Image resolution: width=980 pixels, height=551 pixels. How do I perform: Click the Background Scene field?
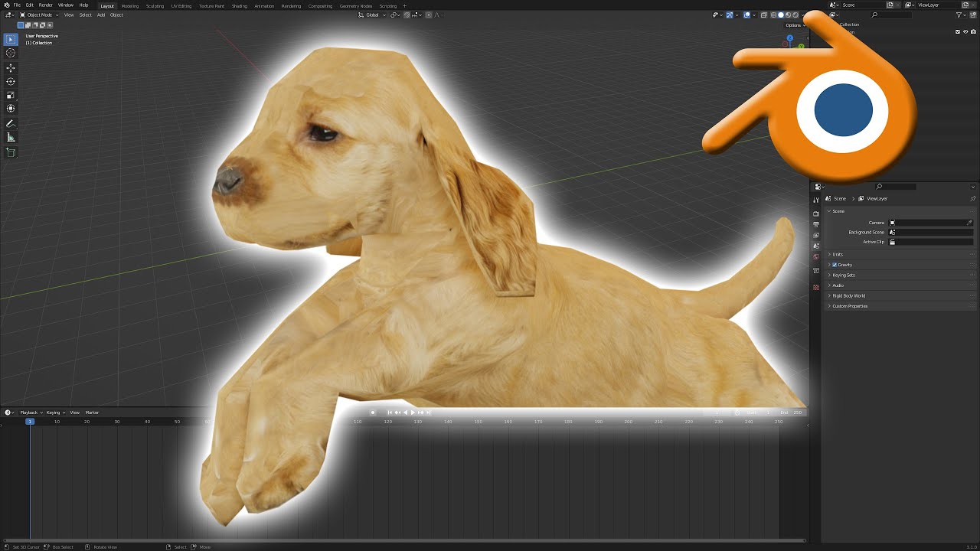[930, 232]
